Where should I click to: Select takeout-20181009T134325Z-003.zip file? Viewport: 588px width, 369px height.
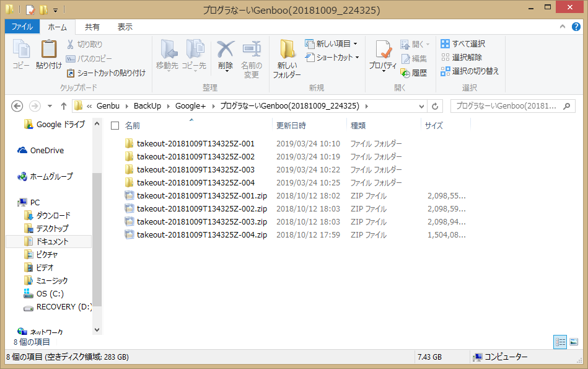point(201,222)
